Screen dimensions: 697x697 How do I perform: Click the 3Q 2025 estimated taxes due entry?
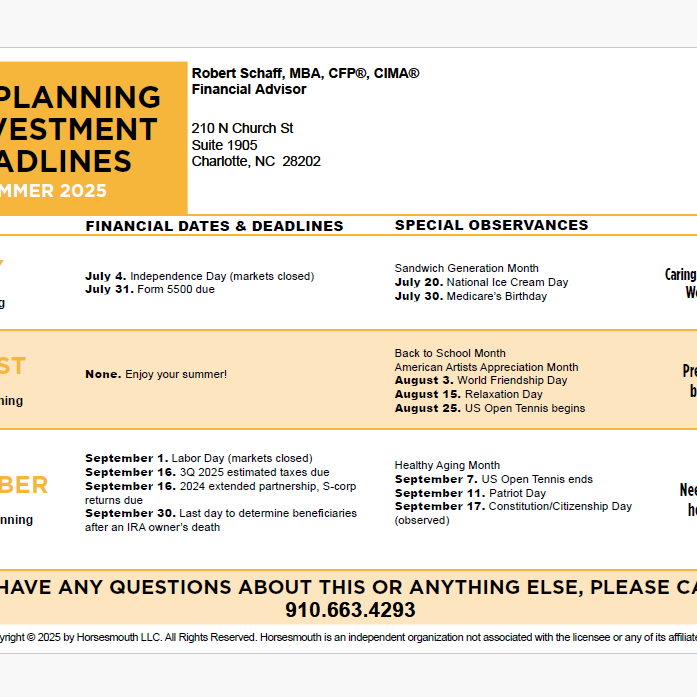(206, 472)
